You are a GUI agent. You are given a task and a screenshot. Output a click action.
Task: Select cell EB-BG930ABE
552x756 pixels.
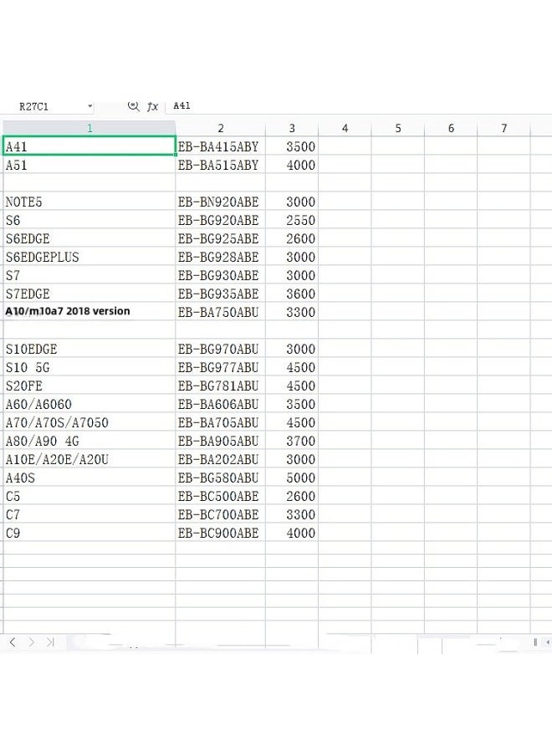(x=220, y=275)
